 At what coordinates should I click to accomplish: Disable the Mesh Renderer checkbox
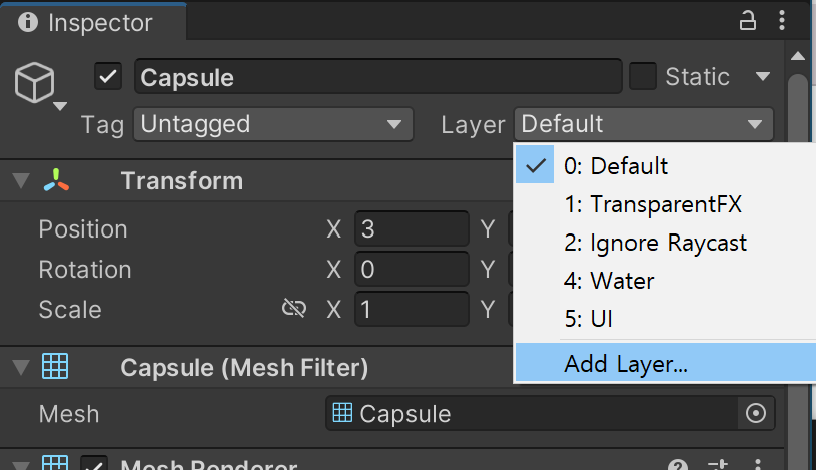(x=94, y=466)
